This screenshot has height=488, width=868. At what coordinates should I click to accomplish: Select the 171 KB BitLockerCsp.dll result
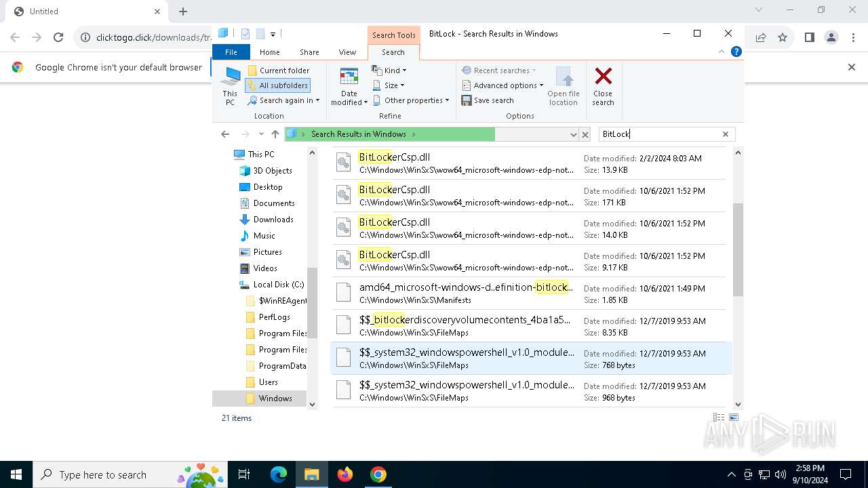[x=528, y=196]
